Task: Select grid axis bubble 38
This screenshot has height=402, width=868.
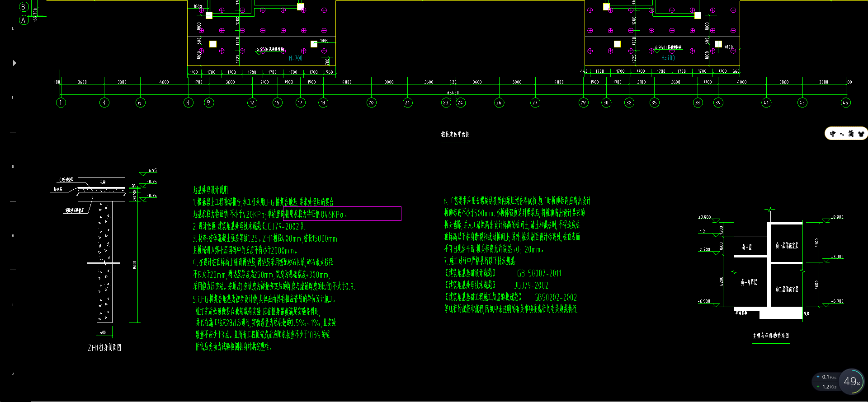Action: pyautogui.click(x=698, y=103)
